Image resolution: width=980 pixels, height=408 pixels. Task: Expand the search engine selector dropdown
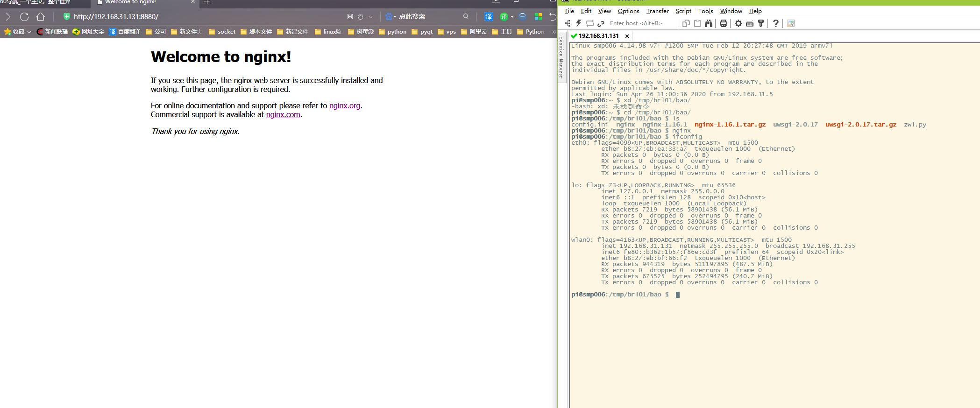tap(395, 17)
